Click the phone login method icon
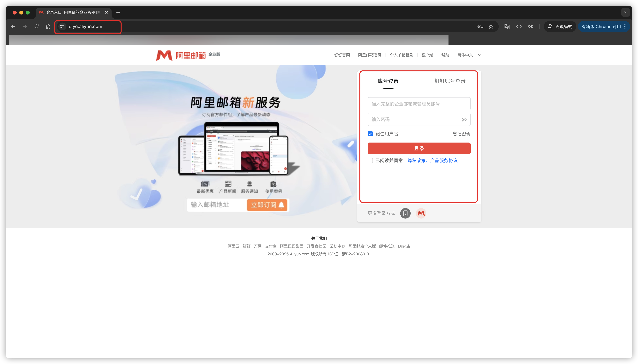This screenshot has width=638, height=364. point(405,213)
